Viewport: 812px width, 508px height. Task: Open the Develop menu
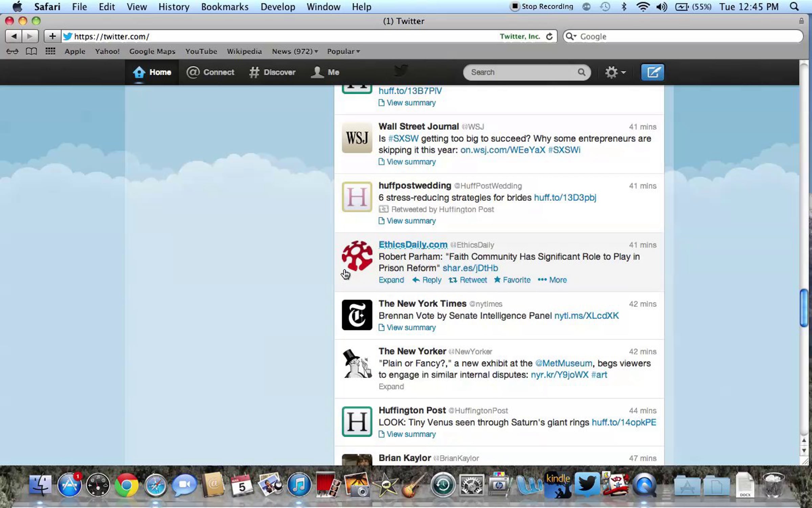[x=278, y=7]
